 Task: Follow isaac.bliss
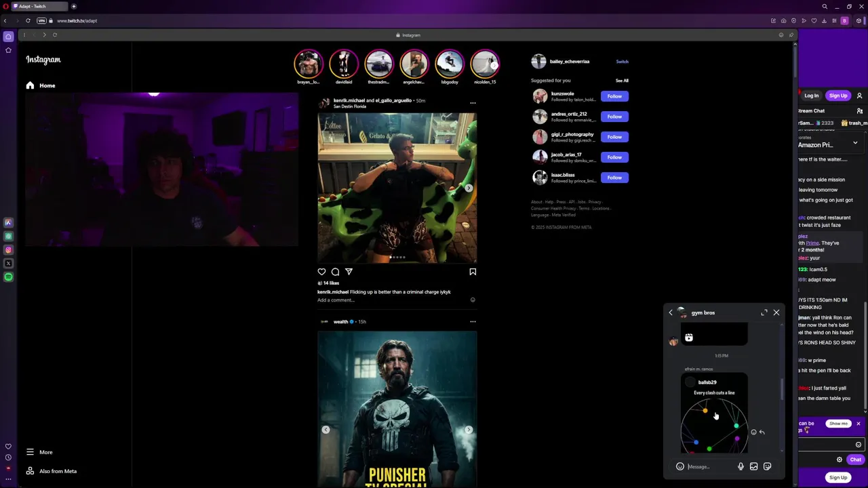pos(614,178)
